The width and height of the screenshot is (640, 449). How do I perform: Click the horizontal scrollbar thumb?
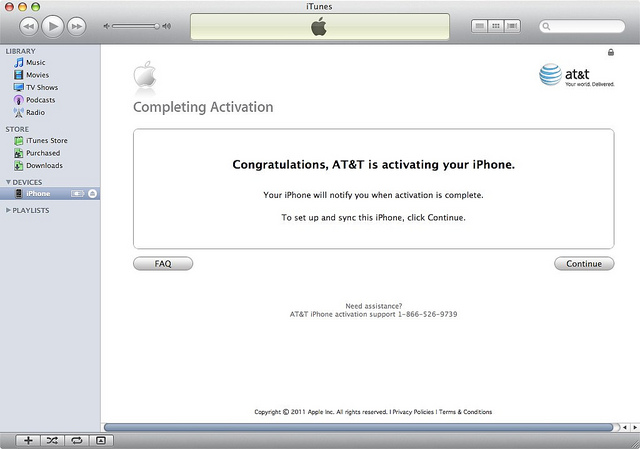tap(358, 427)
